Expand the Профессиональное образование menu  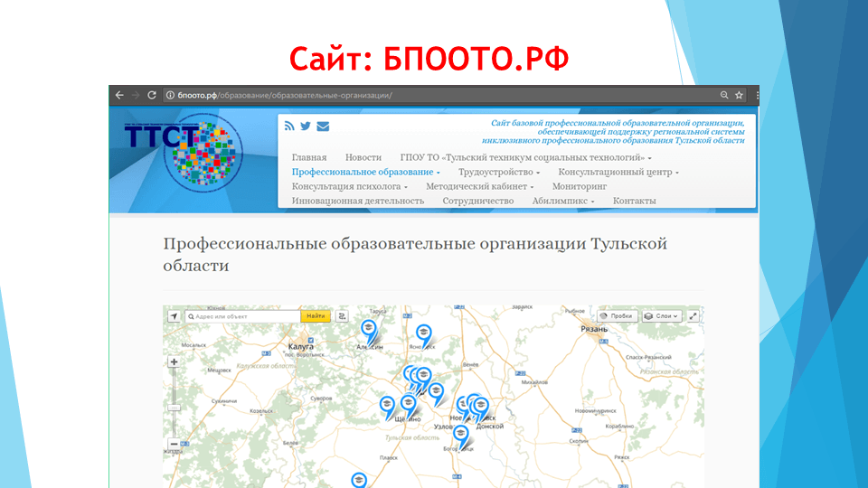click(x=365, y=172)
